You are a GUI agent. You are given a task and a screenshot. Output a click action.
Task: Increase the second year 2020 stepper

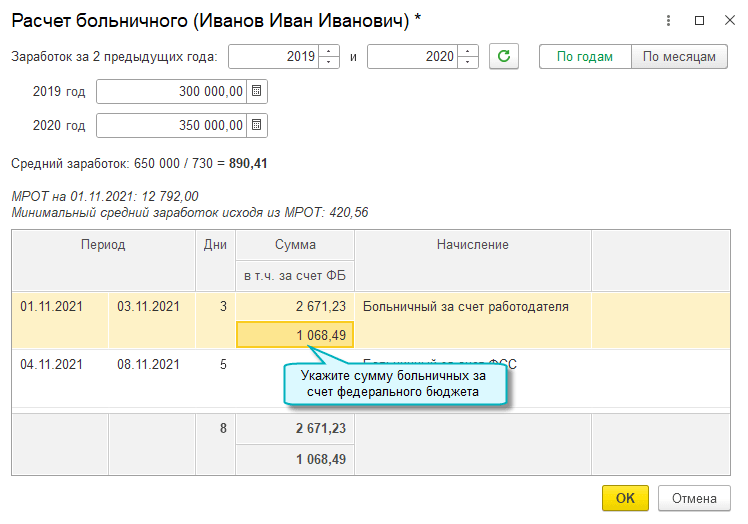[x=468, y=52]
